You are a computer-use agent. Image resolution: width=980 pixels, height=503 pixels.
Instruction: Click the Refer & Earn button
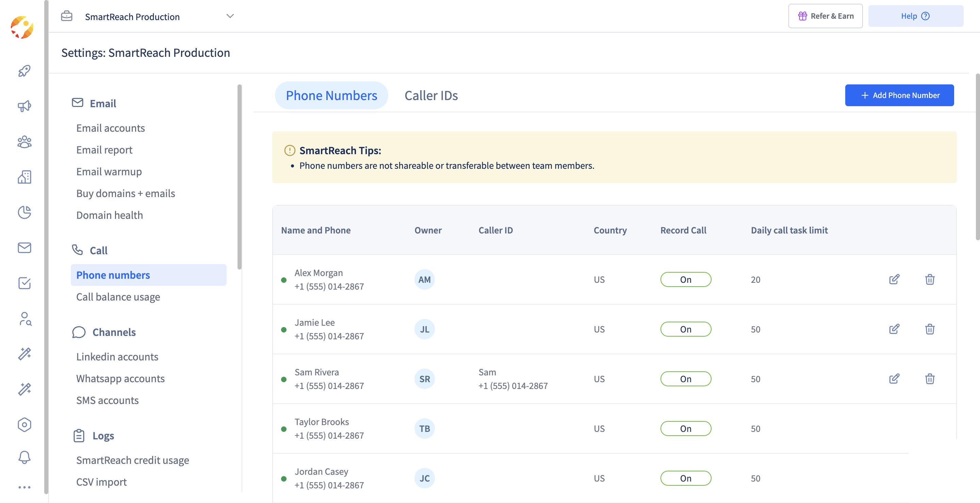coord(825,16)
